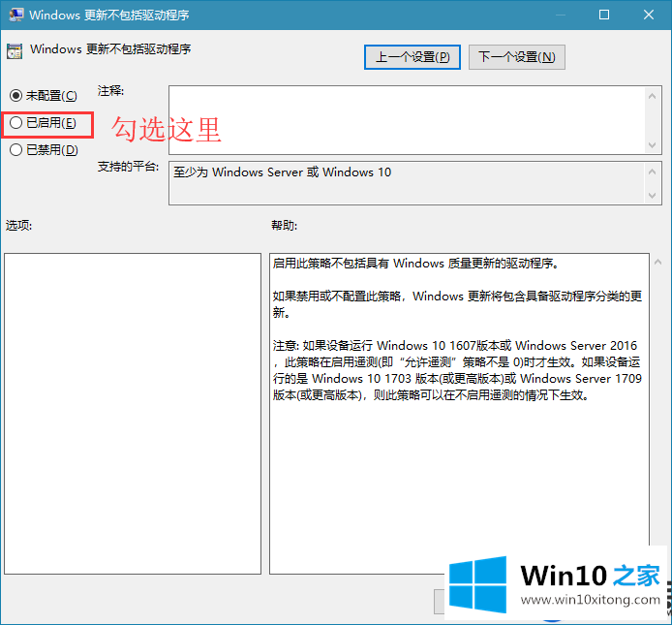
Task: Click the policy icon beside the setting title
Action: [15, 51]
